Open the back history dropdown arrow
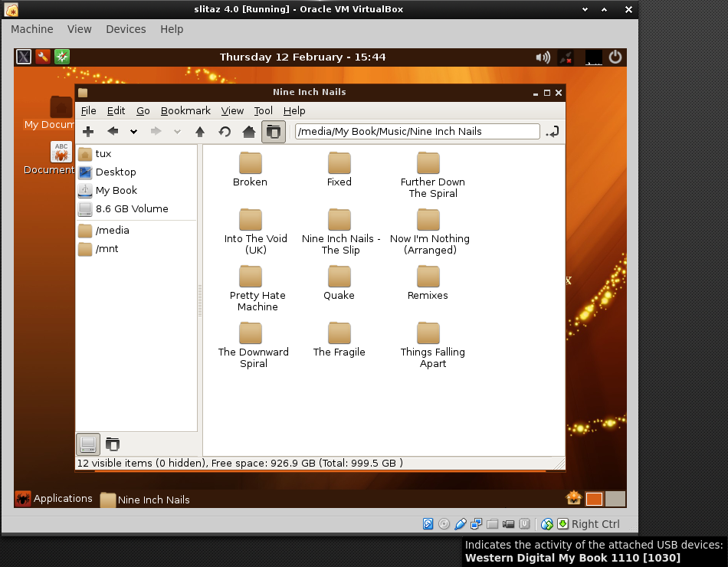Viewport: 728px width, 567px height. tap(133, 132)
